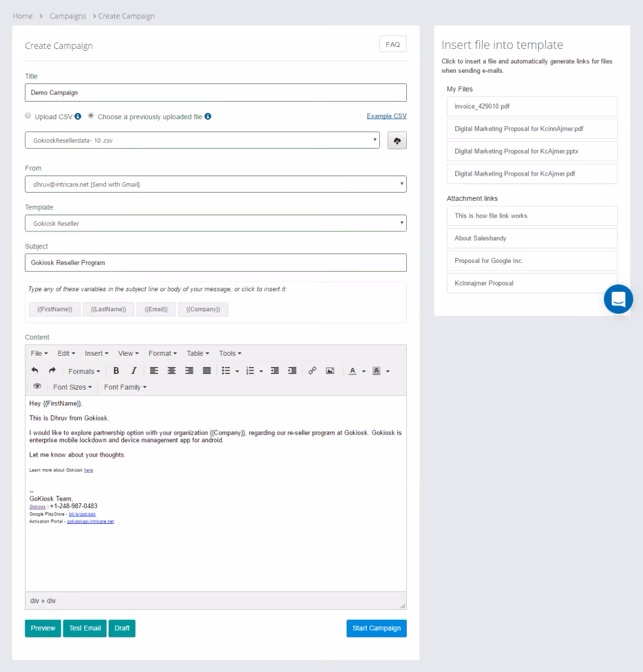Insert a bullet list
Screen dimensions: 643x672
point(226,371)
